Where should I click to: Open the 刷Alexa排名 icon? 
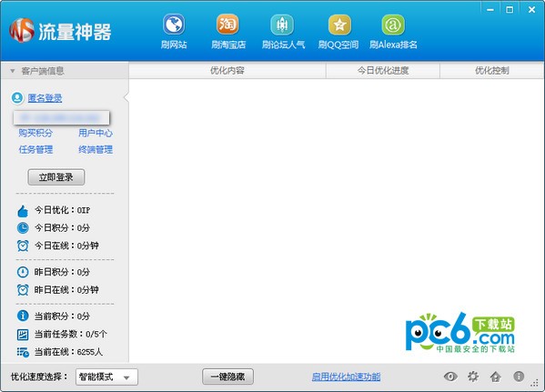pos(393,25)
